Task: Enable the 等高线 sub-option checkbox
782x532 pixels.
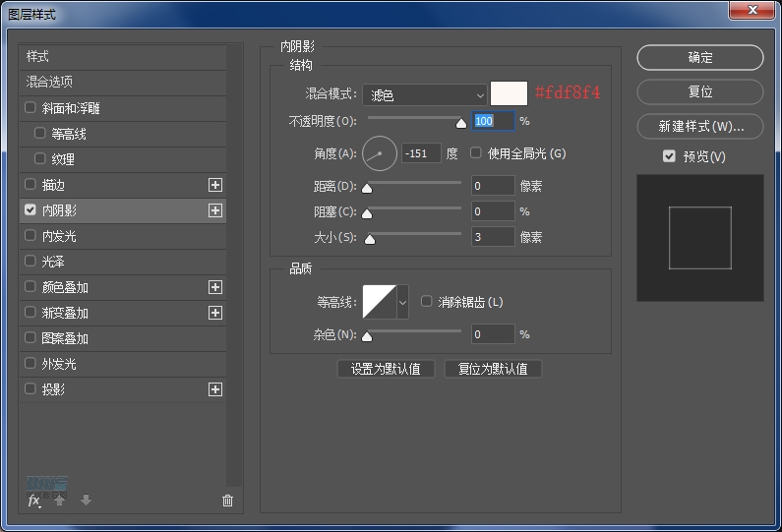Action: 40,133
